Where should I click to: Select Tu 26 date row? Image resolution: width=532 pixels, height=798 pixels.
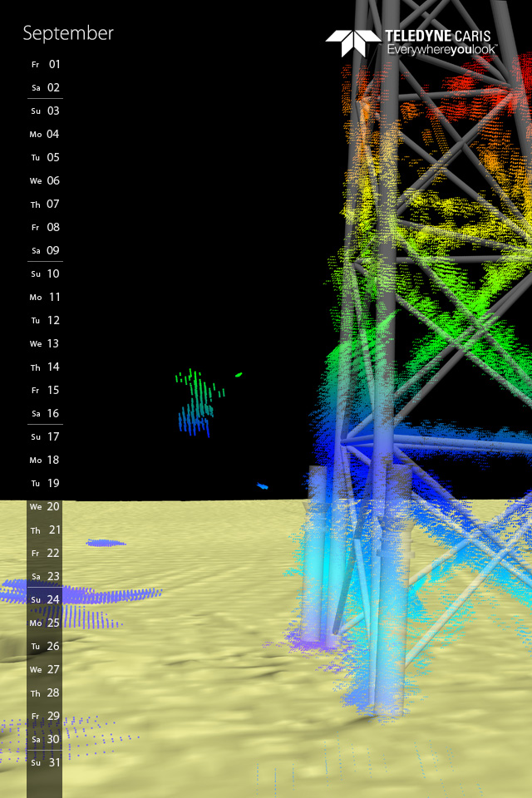click(45, 647)
